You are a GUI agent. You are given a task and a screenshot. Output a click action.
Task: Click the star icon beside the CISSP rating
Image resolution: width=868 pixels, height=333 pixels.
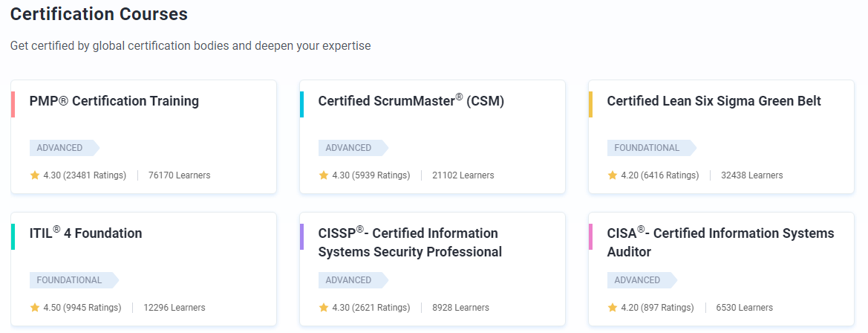tap(324, 308)
